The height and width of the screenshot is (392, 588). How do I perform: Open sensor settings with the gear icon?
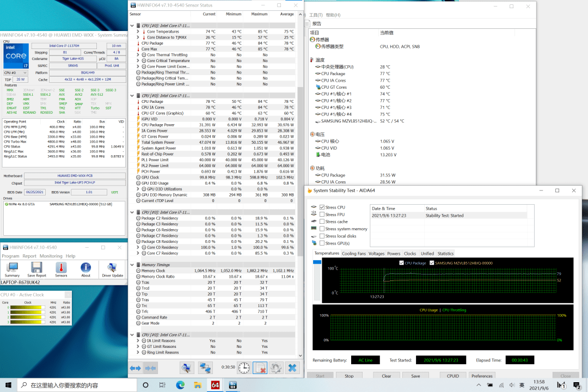[276, 367]
